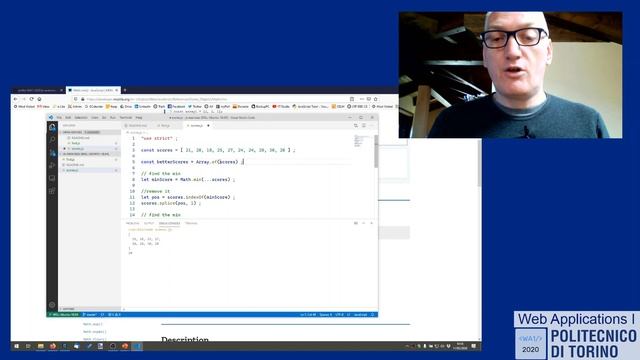Click the browser Back arrow button
Image resolution: width=640 pixels, height=360 pixels.
tap(16, 99)
